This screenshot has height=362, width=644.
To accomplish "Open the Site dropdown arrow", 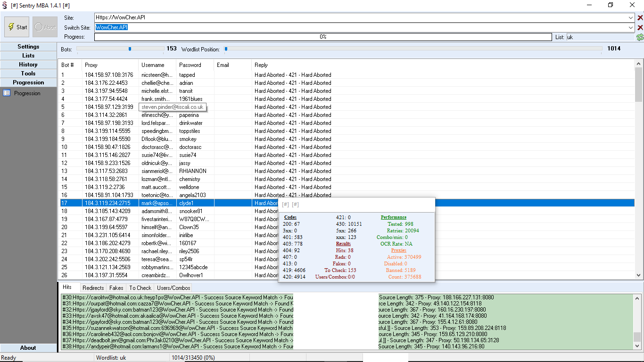I will point(631,17).
